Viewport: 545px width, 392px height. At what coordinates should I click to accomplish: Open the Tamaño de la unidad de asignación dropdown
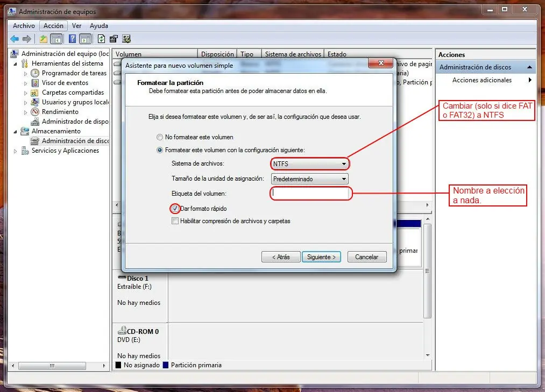309,179
